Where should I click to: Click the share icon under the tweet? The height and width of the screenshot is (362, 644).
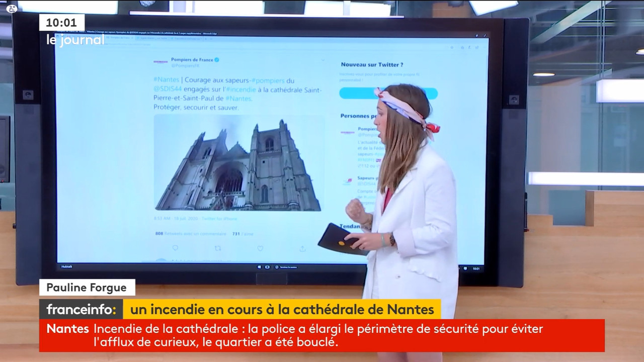(x=302, y=248)
